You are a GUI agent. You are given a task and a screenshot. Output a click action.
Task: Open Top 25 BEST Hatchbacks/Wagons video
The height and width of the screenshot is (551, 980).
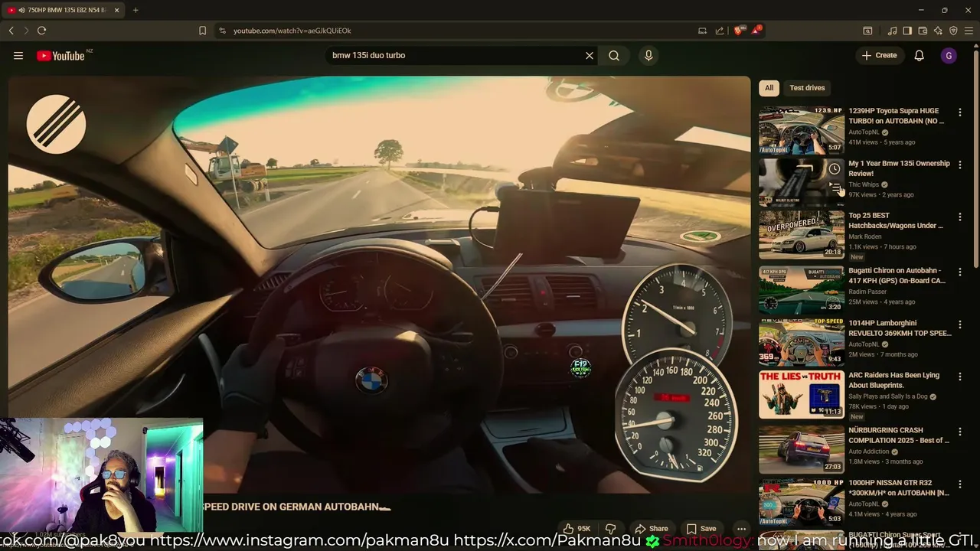point(896,220)
